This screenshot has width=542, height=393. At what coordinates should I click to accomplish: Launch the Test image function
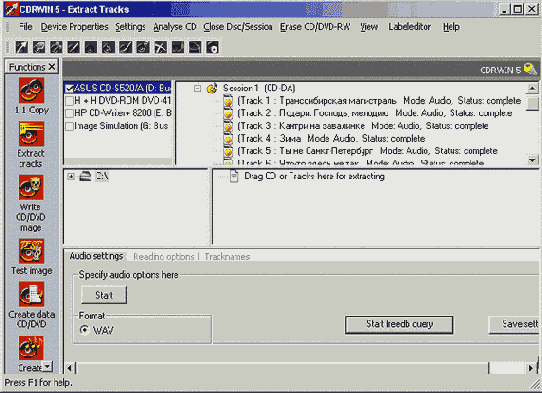(31, 251)
